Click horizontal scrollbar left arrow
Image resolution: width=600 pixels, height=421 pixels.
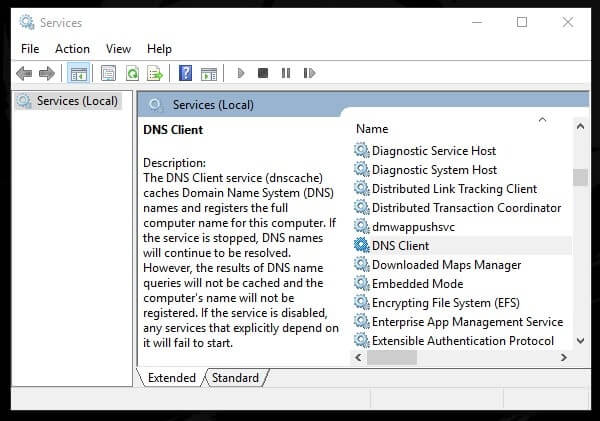(359, 357)
